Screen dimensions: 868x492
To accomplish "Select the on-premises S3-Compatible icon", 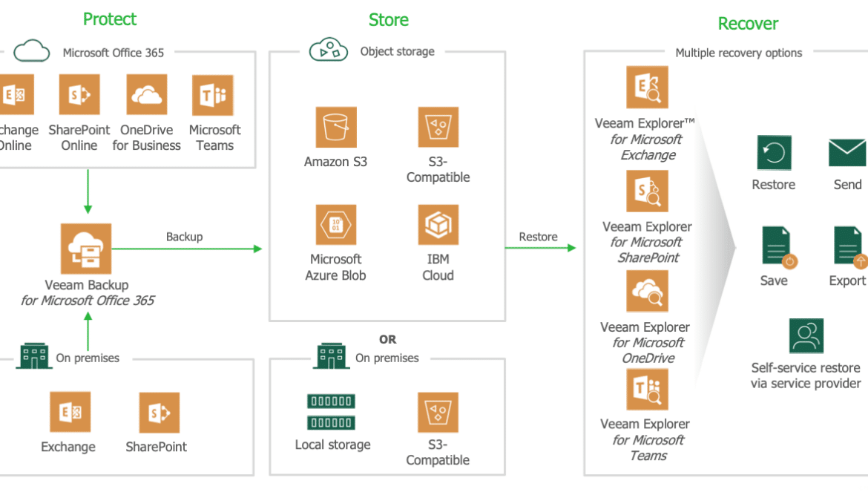I will coord(438,413).
